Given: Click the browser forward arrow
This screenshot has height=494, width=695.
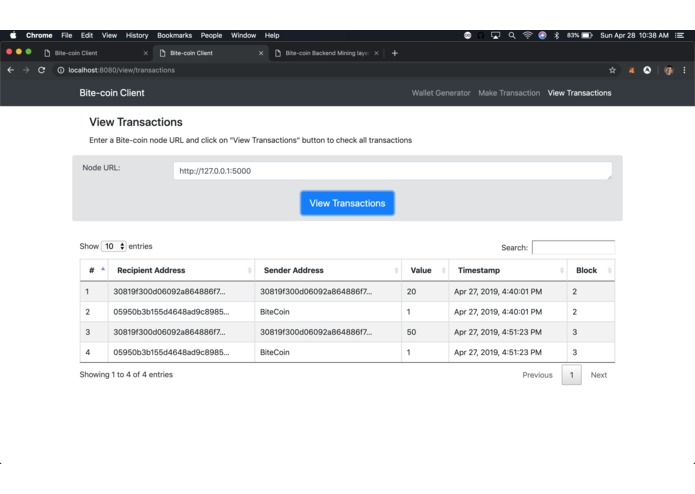Looking at the screenshot, I should (x=26, y=70).
